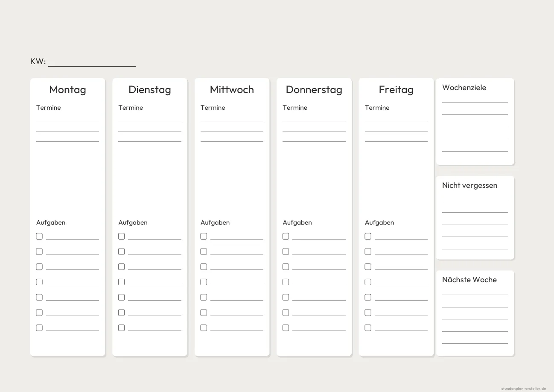Check the fourth Aufgaben checkbox under Mittwoch
The width and height of the screenshot is (554, 392).
204,282
